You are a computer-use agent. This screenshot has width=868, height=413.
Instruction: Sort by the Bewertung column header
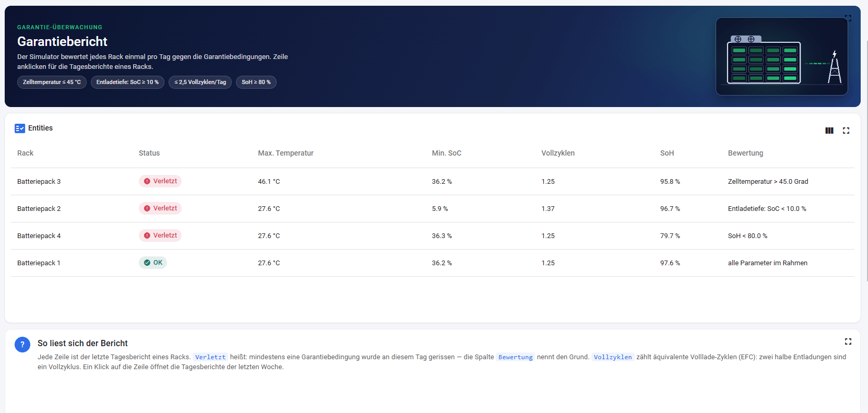click(x=745, y=153)
